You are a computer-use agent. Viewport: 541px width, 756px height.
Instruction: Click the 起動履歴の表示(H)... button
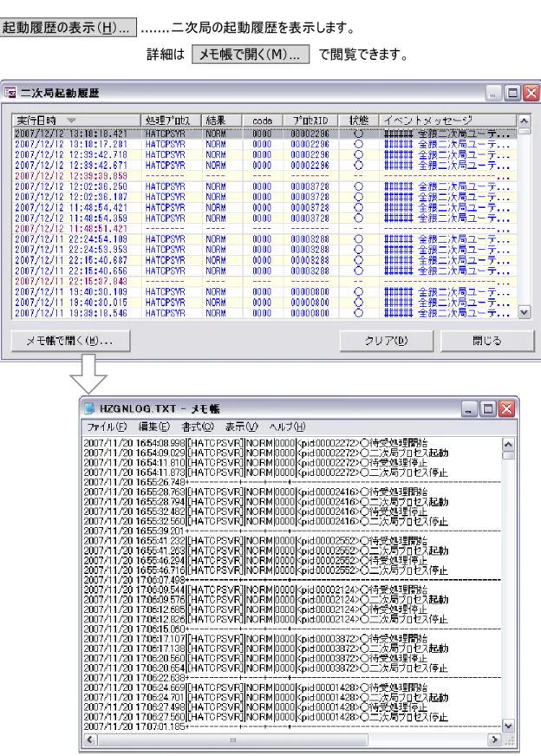68,27
